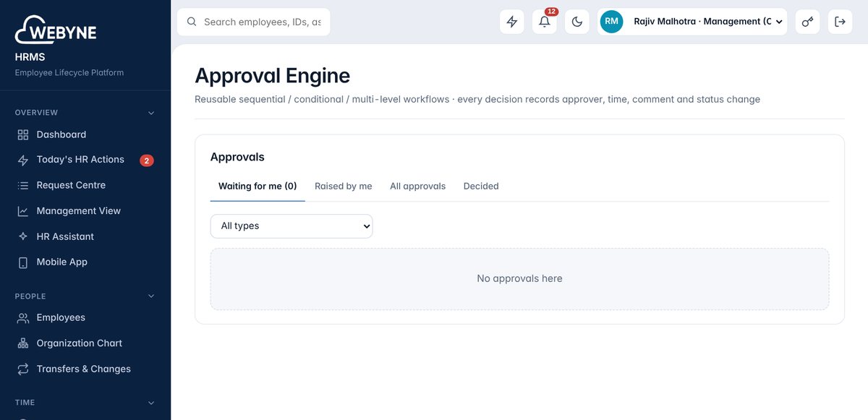Click the Employees people icon

coord(23,317)
